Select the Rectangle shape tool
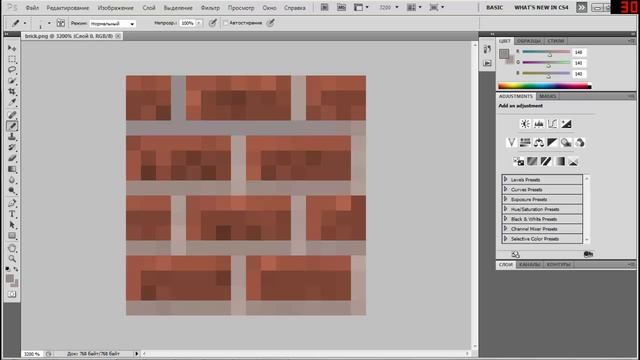640x360 pixels. (x=12, y=236)
